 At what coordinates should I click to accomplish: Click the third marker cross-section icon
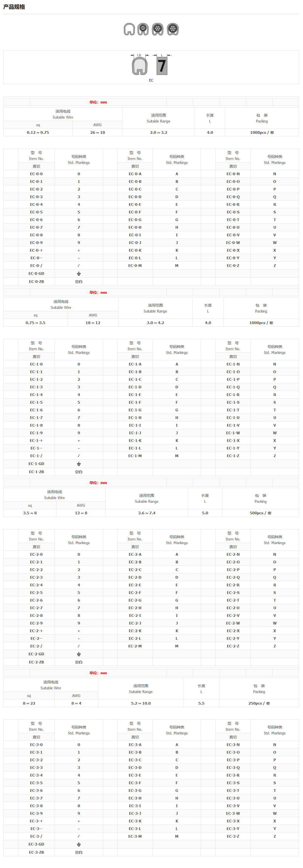[x=158, y=29]
